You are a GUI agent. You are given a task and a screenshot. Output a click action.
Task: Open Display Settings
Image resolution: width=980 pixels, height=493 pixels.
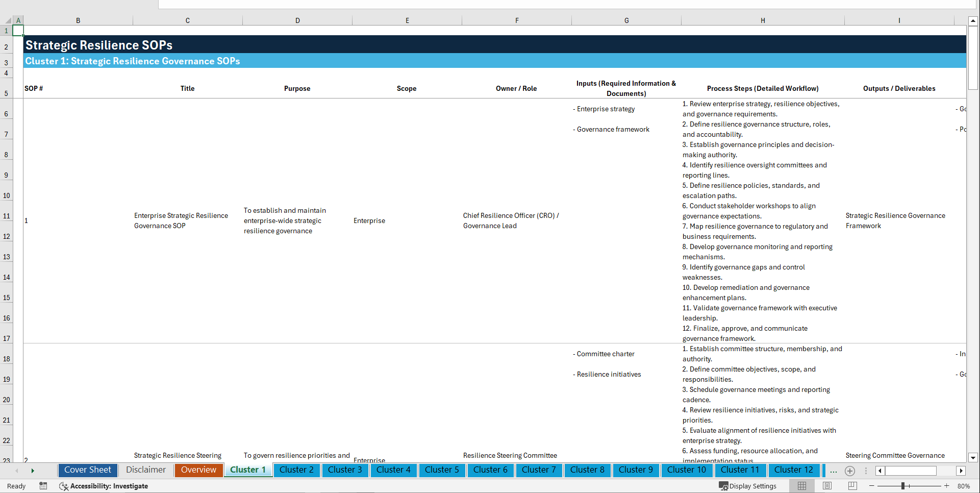click(747, 486)
